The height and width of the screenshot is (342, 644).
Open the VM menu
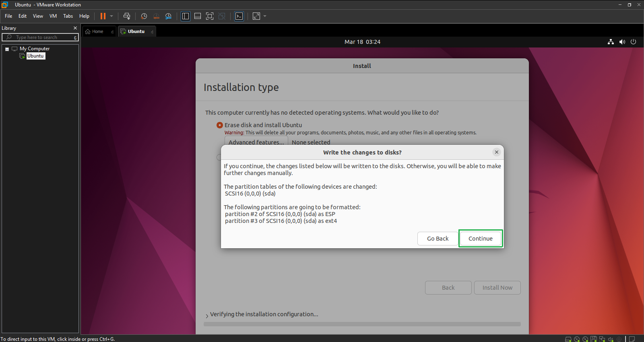53,16
